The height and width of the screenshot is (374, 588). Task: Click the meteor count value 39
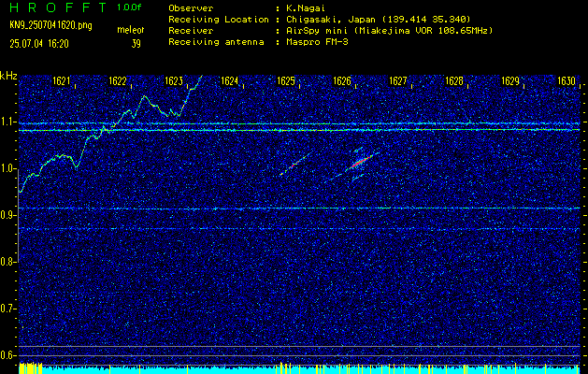136,44
